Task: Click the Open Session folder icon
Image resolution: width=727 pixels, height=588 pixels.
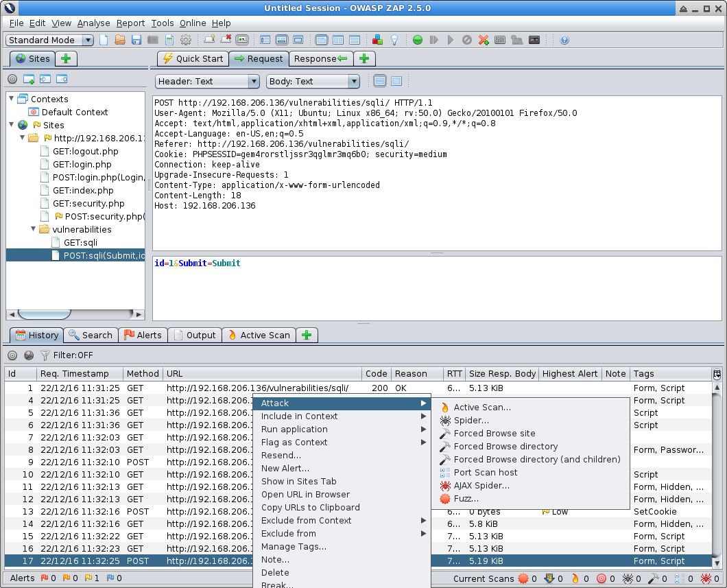Action: pyautogui.click(x=120, y=40)
